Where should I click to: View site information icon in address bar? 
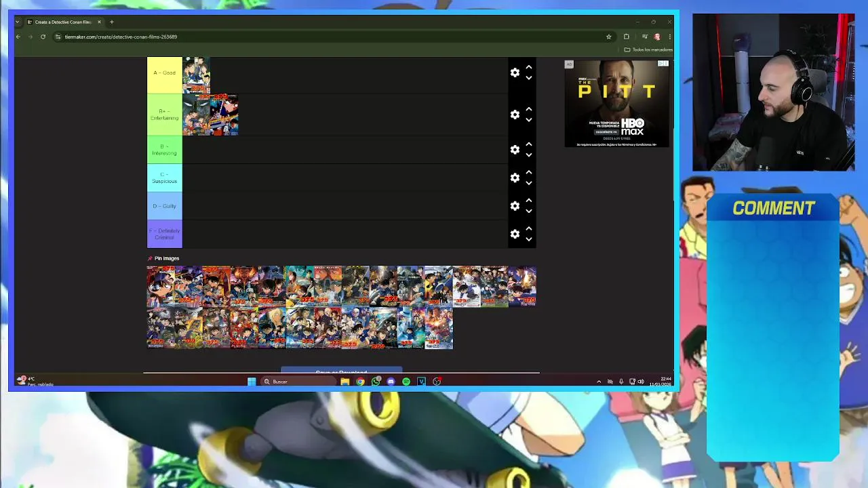58,37
